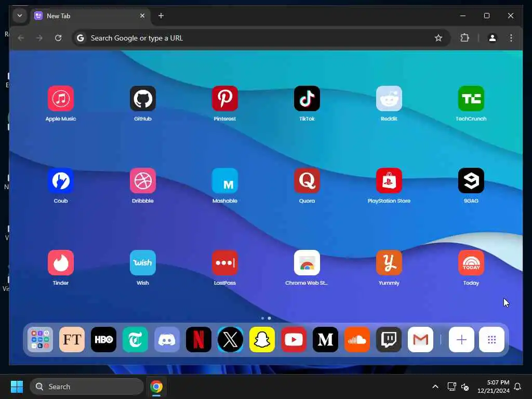Open the muted volume tray icon
Screen dimensions: 532x399
click(x=465, y=387)
